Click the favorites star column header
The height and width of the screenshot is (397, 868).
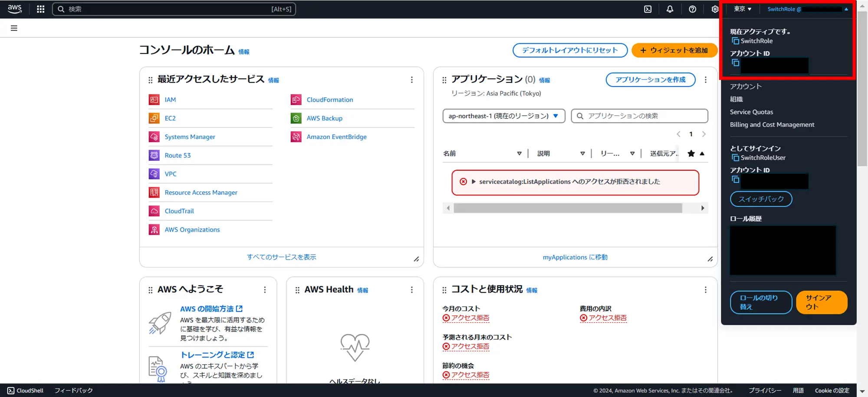(691, 153)
